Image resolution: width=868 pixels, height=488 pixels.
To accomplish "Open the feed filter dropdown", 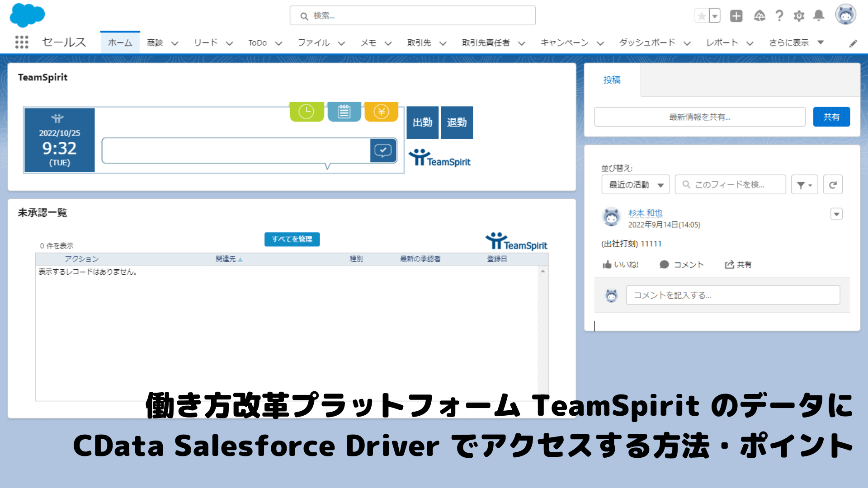I will 804,185.
